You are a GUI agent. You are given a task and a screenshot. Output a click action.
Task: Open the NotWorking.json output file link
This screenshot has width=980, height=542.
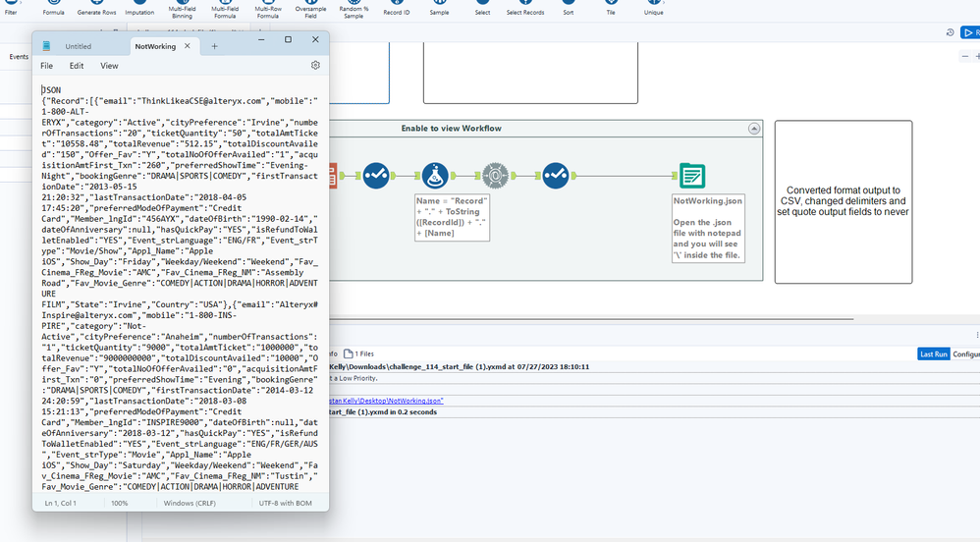(386, 401)
